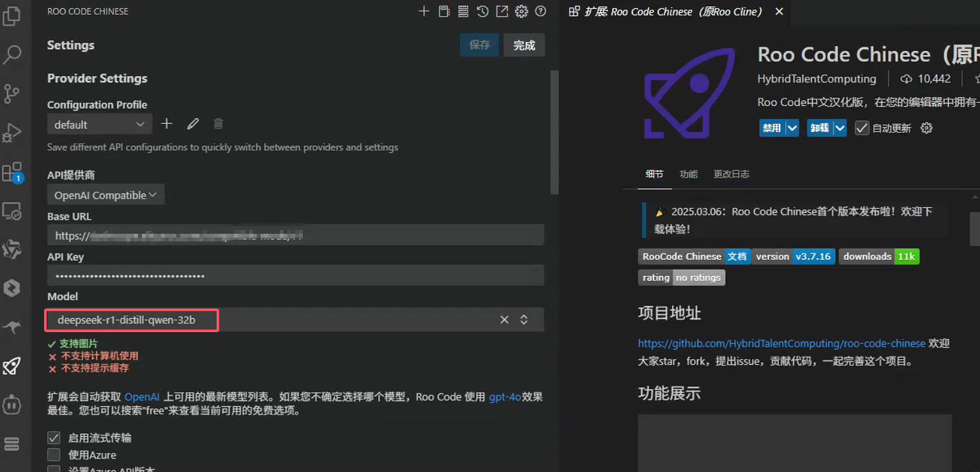Open the 禁用 button dropdown arrow

pyautogui.click(x=792, y=128)
